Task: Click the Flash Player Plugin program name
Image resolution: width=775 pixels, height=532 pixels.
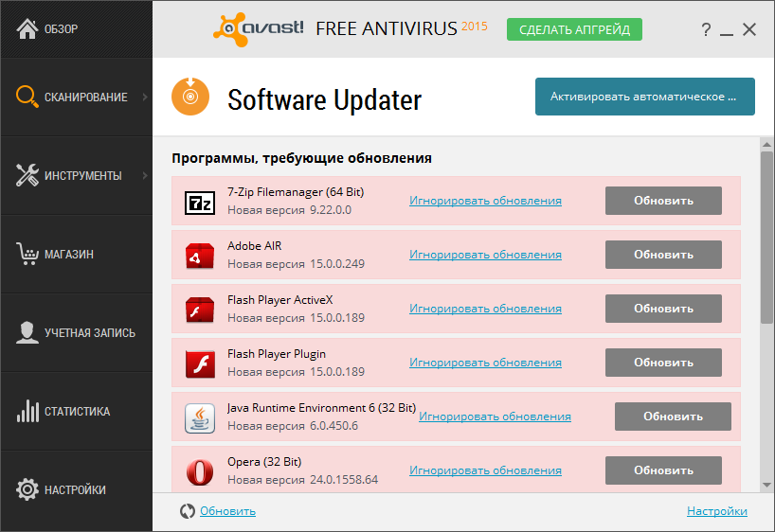Action: pyautogui.click(x=277, y=354)
